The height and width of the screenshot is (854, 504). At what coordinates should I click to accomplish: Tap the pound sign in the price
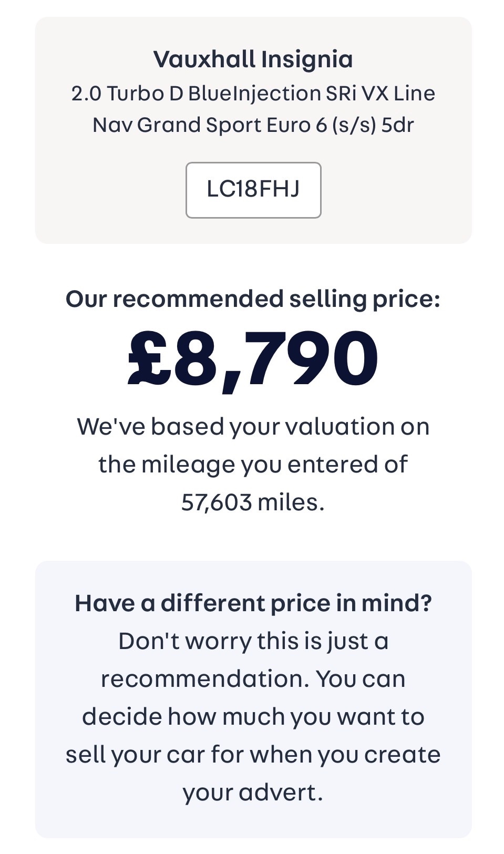coord(149,358)
